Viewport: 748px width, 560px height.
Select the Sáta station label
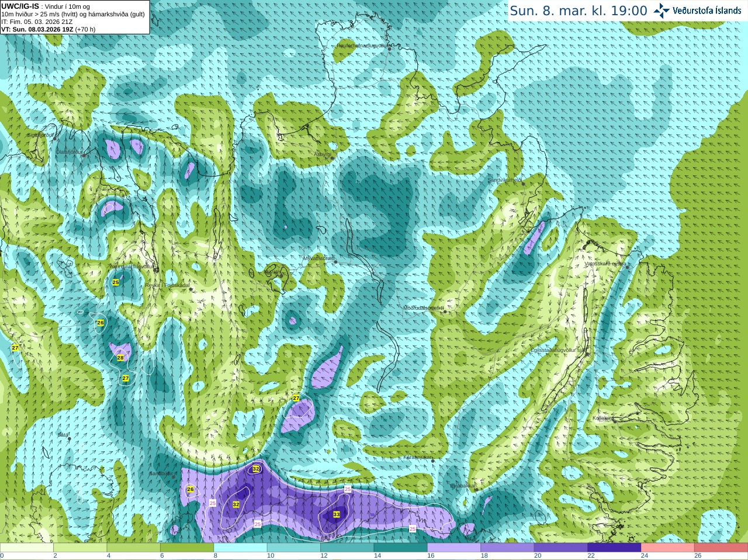click(63, 435)
